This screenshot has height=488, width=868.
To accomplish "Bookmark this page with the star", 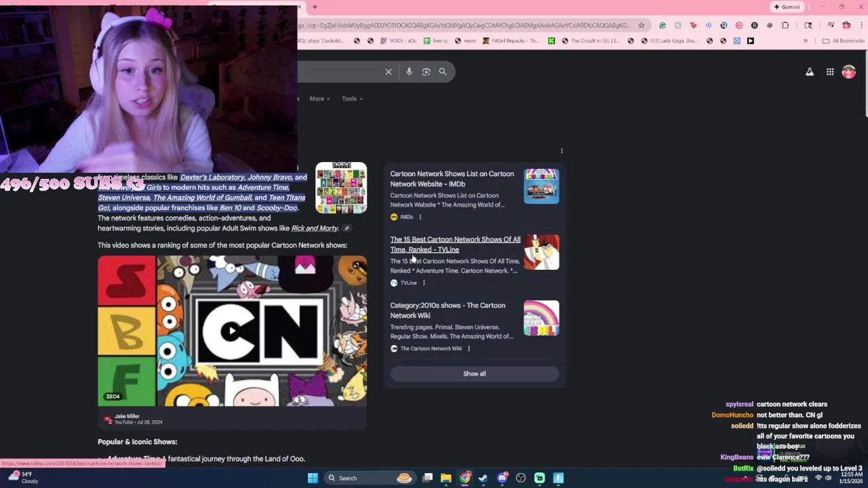I will pyautogui.click(x=642, y=25).
